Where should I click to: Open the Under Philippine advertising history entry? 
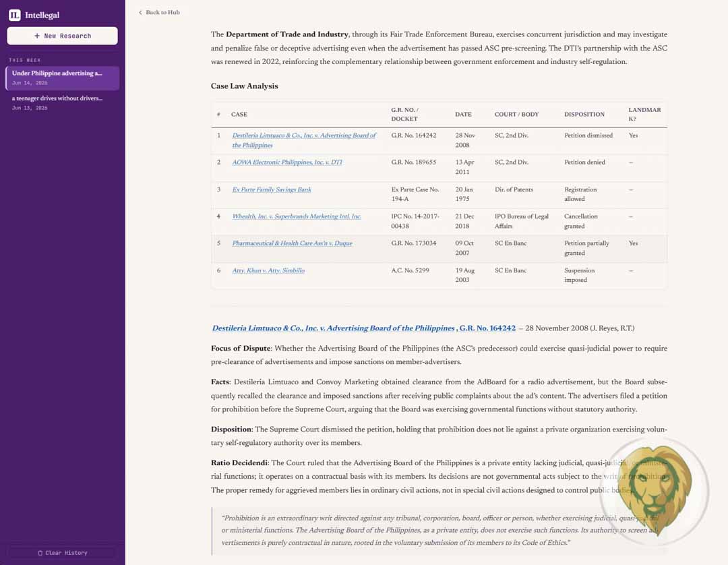62,78
